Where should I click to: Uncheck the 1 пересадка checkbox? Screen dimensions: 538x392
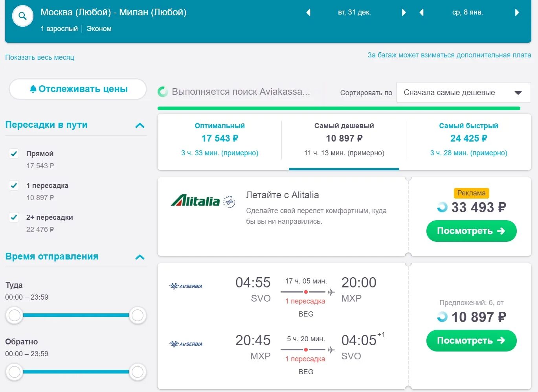pyautogui.click(x=14, y=186)
